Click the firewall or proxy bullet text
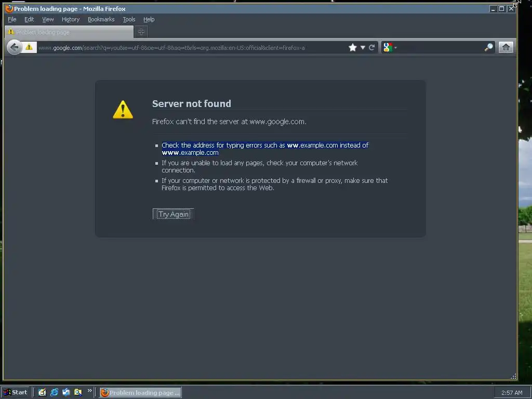Viewport: 532px width, 399px height. (274, 184)
